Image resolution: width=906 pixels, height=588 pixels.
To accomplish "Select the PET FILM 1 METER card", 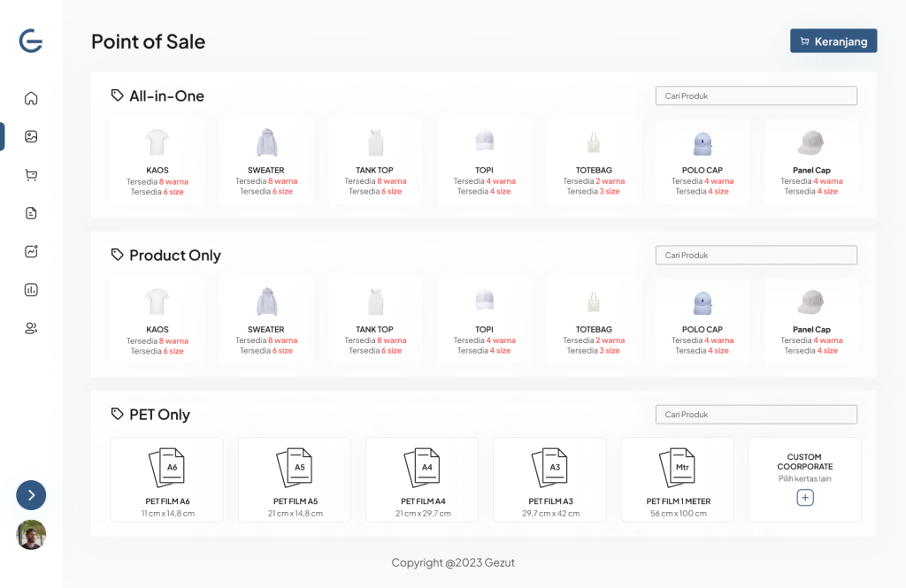I will 678,479.
